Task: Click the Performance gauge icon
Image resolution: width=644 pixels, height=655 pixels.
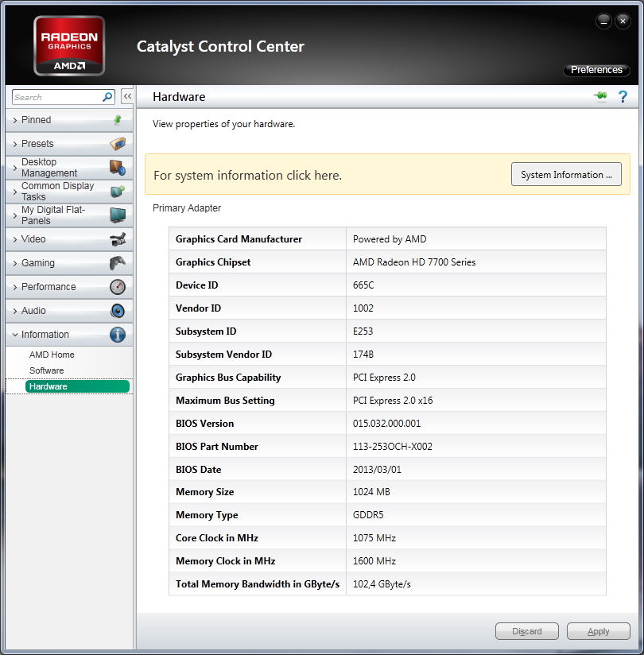Action: coord(118,287)
